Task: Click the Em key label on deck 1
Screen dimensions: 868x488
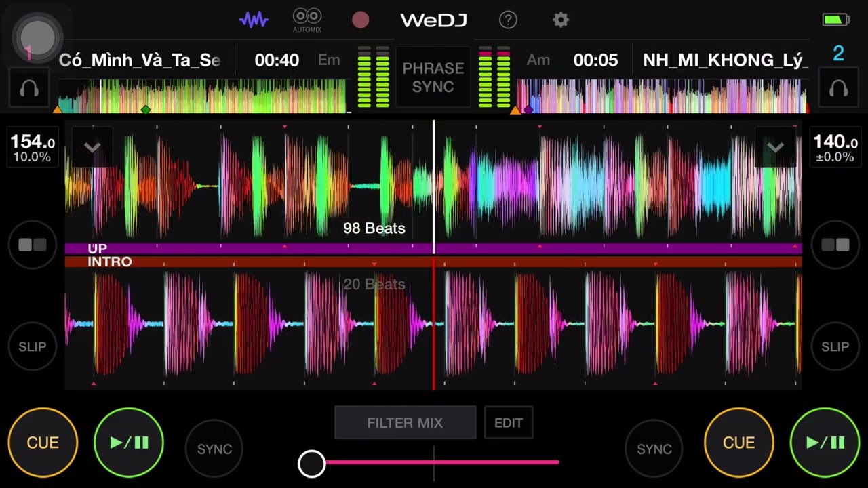Action: coord(329,60)
